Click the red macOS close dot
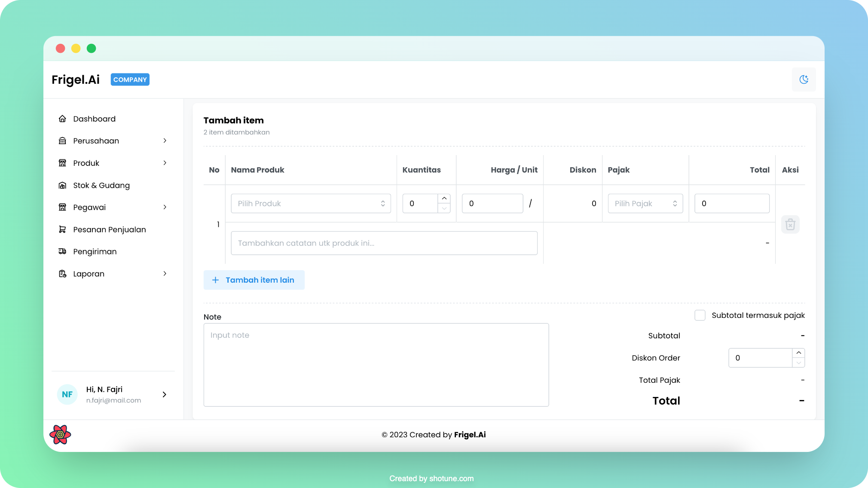Image resolution: width=868 pixels, height=488 pixels. (60, 49)
